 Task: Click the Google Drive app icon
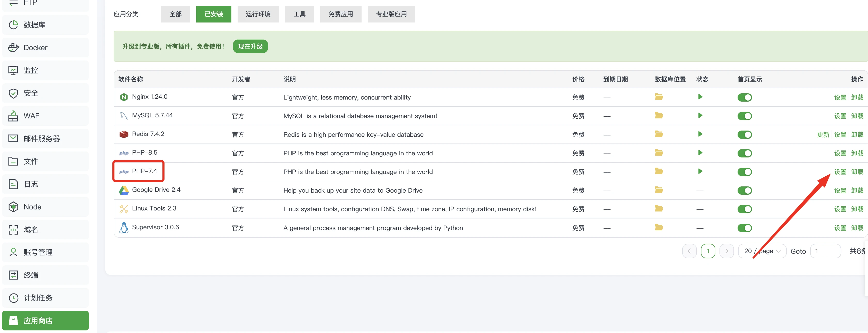coord(124,190)
